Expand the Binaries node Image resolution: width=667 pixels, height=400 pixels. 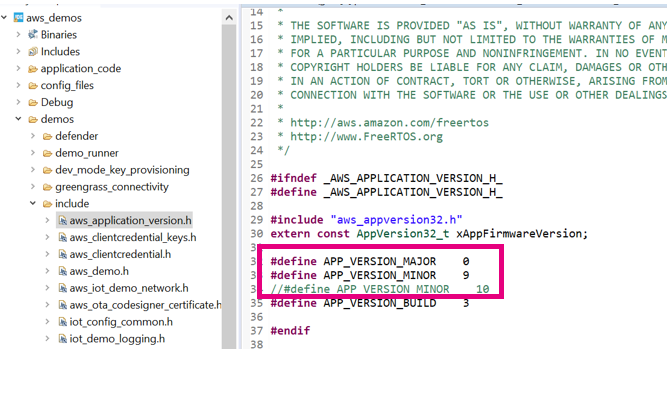click(18, 34)
